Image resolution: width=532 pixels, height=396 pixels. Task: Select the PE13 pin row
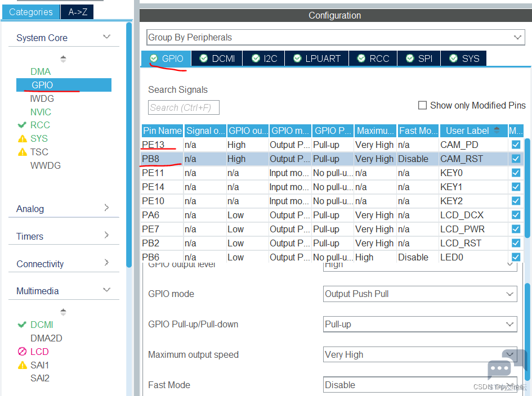[x=333, y=145]
